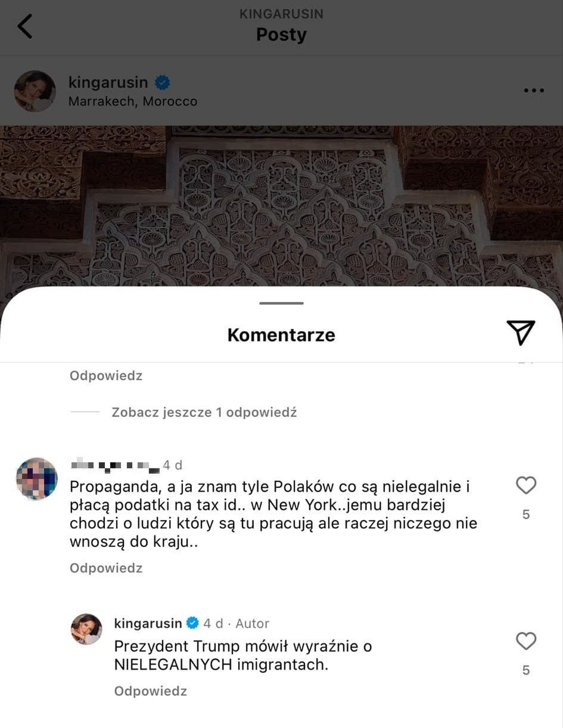Tap the verified badge in the reply
This screenshot has height=728, width=563.
click(192, 623)
